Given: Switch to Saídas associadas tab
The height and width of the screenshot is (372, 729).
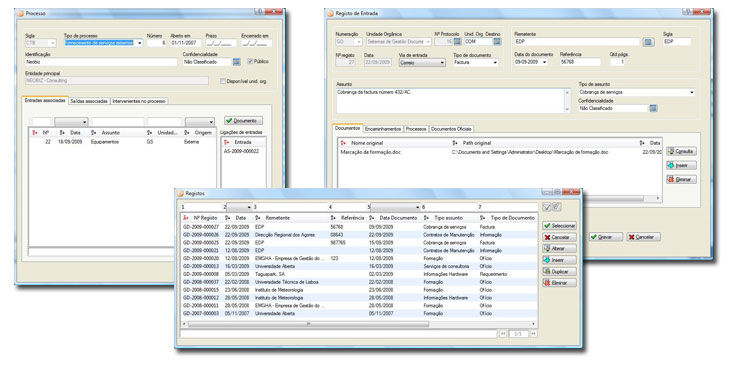Looking at the screenshot, I should [89, 101].
